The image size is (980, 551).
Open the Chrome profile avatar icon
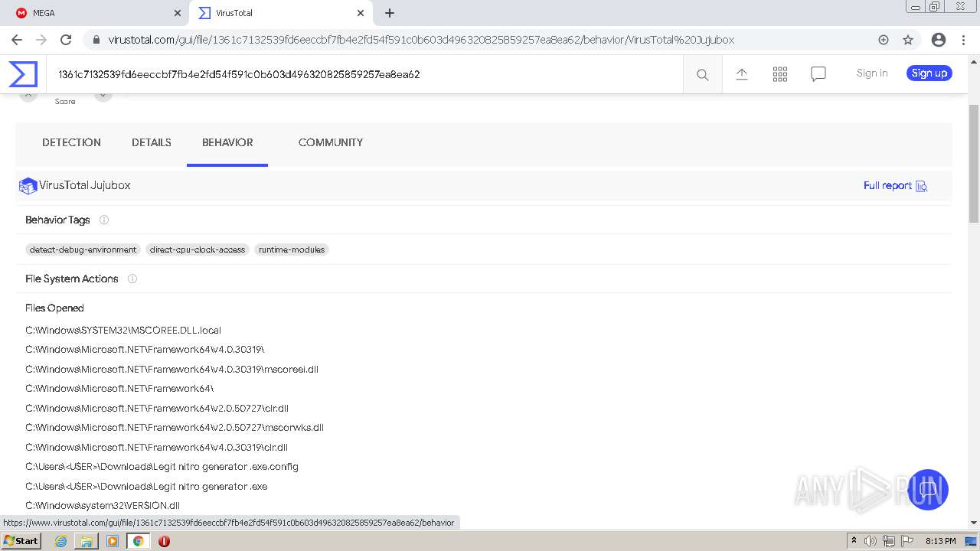(939, 40)
